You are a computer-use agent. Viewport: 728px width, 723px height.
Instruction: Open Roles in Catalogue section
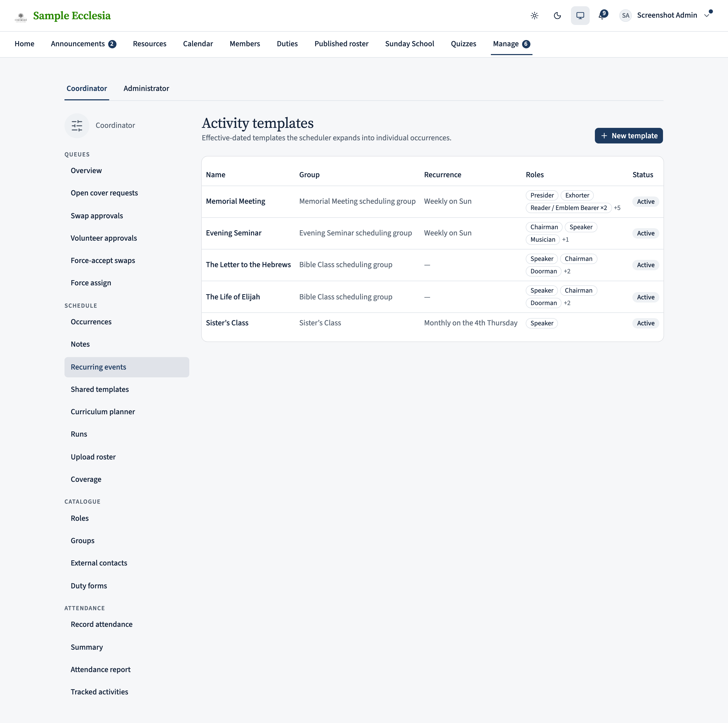tap(127, 518)
